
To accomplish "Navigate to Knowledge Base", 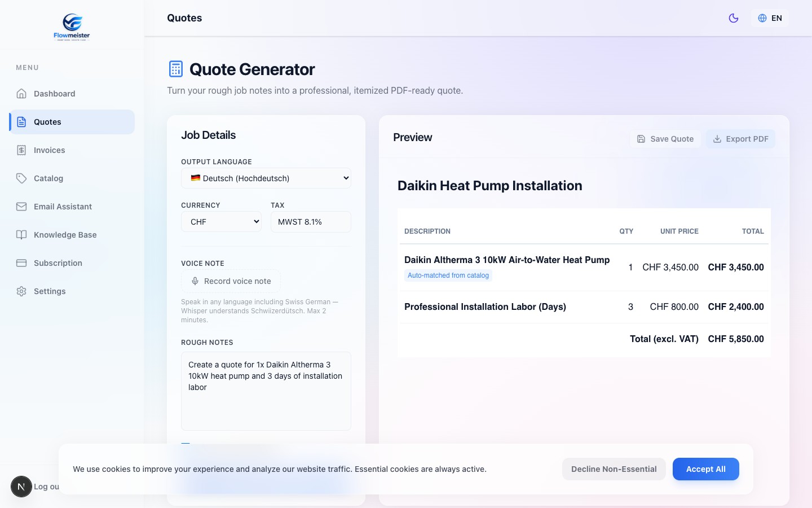I will 72,235.
